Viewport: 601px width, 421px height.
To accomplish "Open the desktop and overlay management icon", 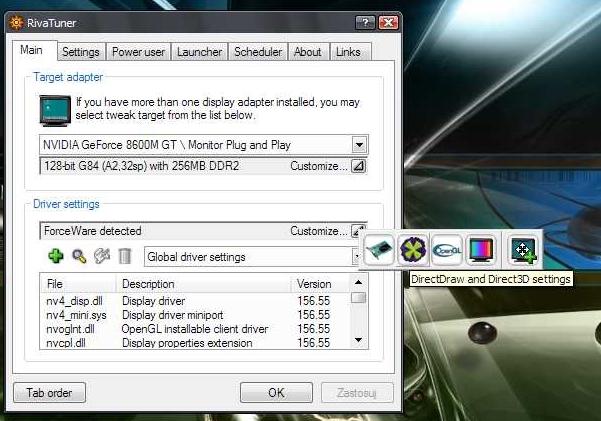I will click(x=523, y=250).
